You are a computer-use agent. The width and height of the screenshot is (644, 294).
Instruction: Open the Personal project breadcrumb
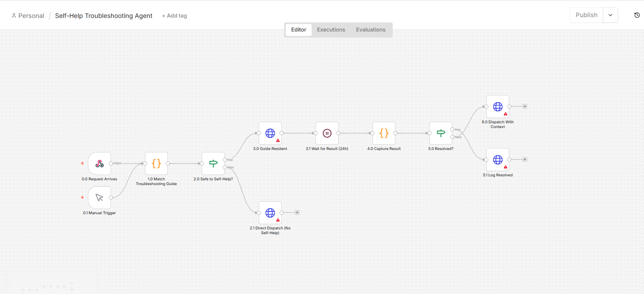pyautogui.click(x=28, y=16)
